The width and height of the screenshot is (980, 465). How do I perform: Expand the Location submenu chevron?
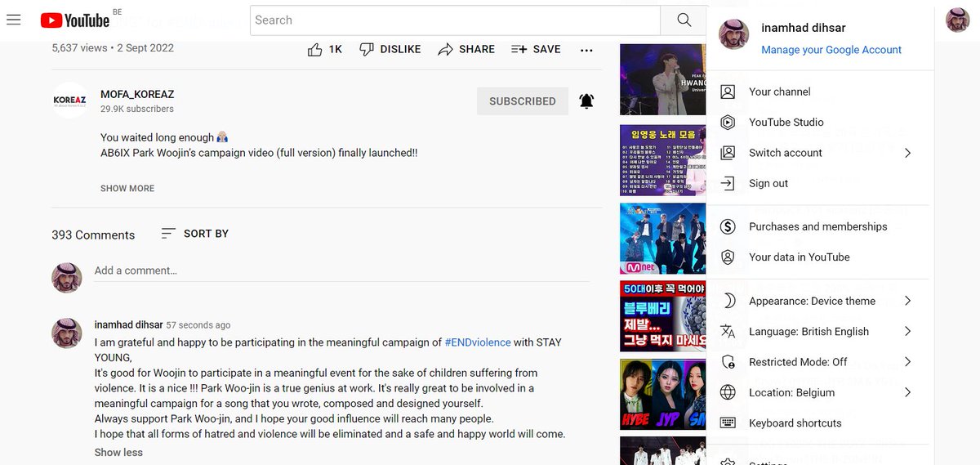pos(907,392)
